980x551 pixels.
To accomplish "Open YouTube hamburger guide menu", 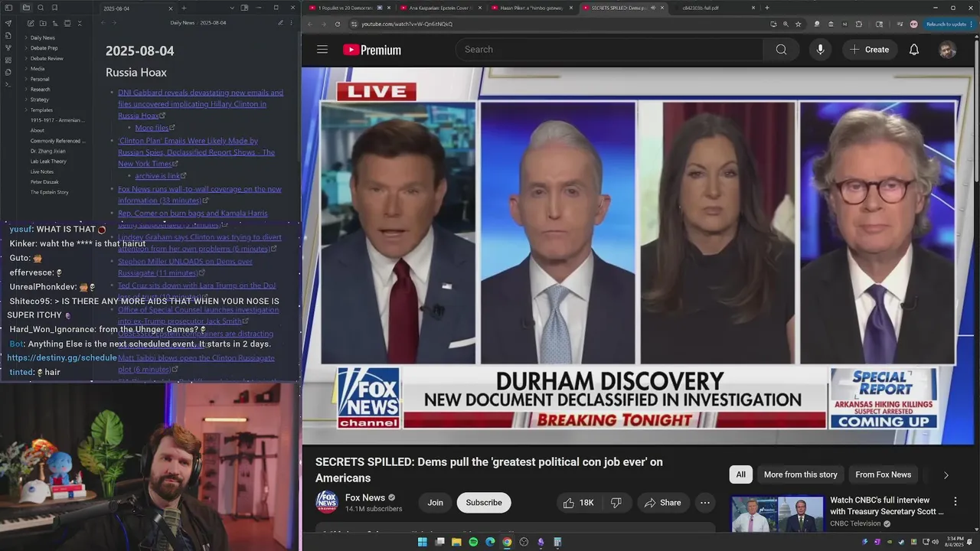I will (x=322, y=50).
